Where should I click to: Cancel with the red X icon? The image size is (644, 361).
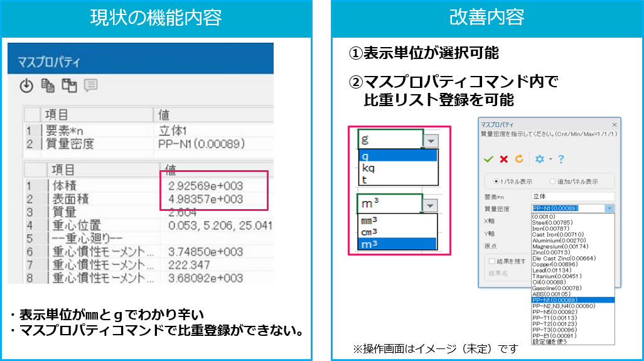click(503, 159)
